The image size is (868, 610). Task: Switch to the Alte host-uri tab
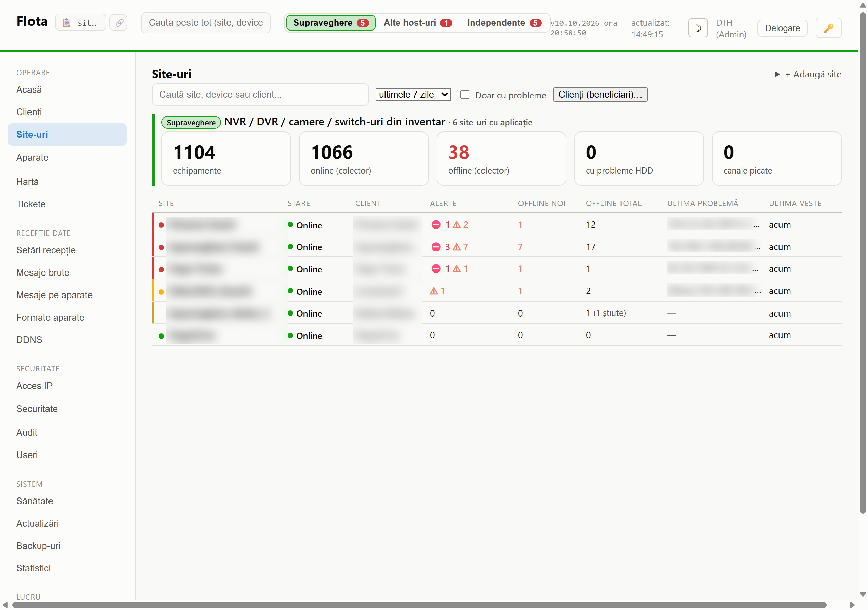coord(417,23)
